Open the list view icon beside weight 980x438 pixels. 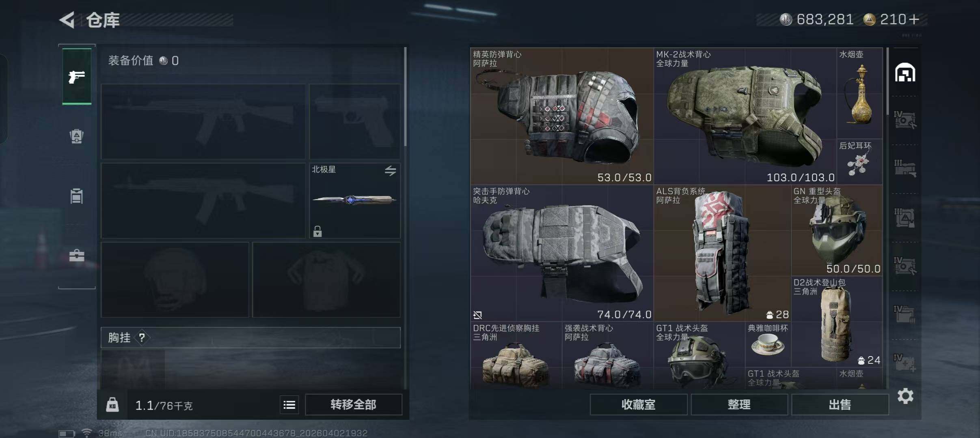click(x=289, y=405)
